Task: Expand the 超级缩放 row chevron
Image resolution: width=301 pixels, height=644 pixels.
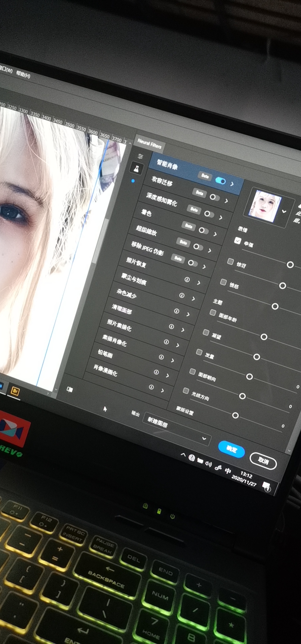Action: [x=209, y=250]
